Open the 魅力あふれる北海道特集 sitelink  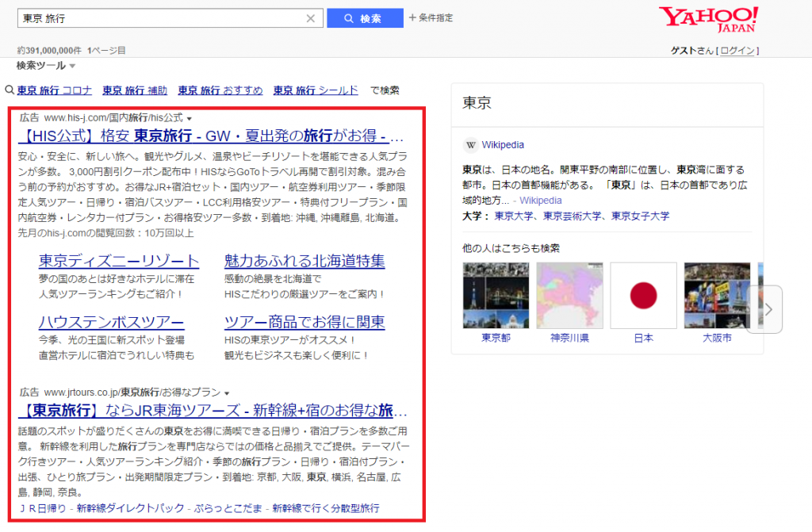pos(304,261)
